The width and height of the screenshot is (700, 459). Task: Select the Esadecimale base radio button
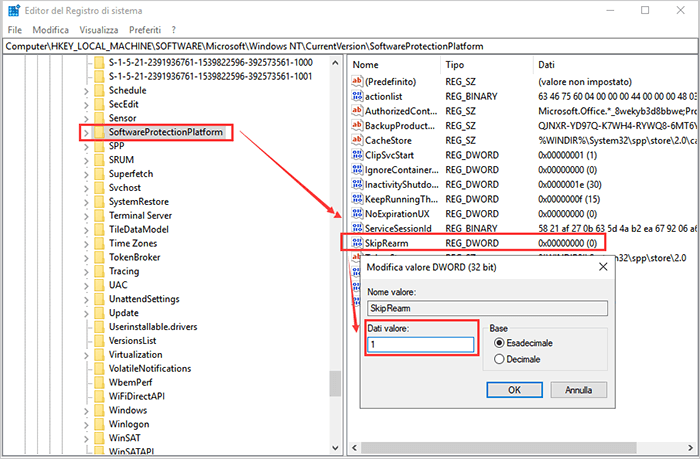coord(498,342)
